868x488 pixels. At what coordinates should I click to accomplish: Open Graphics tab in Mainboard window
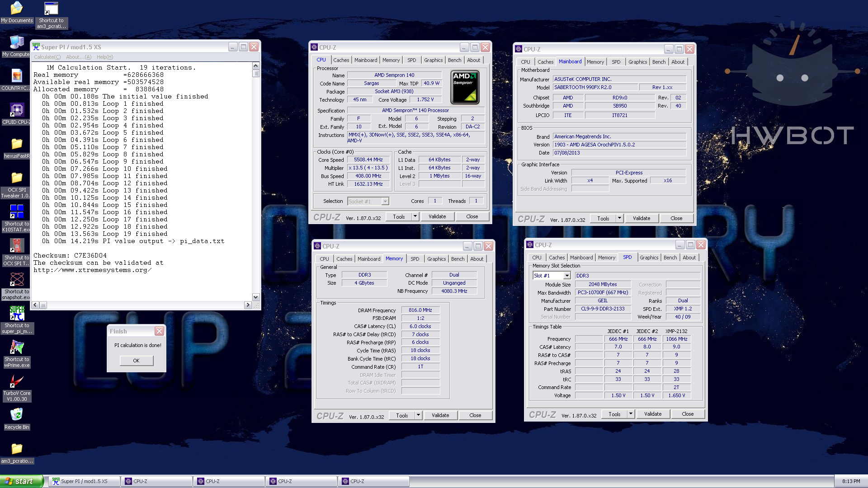[637, 62]
